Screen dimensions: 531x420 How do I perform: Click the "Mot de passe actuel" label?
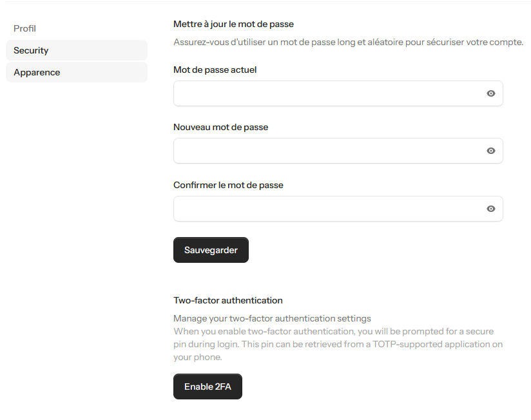[x=215, y=70]
